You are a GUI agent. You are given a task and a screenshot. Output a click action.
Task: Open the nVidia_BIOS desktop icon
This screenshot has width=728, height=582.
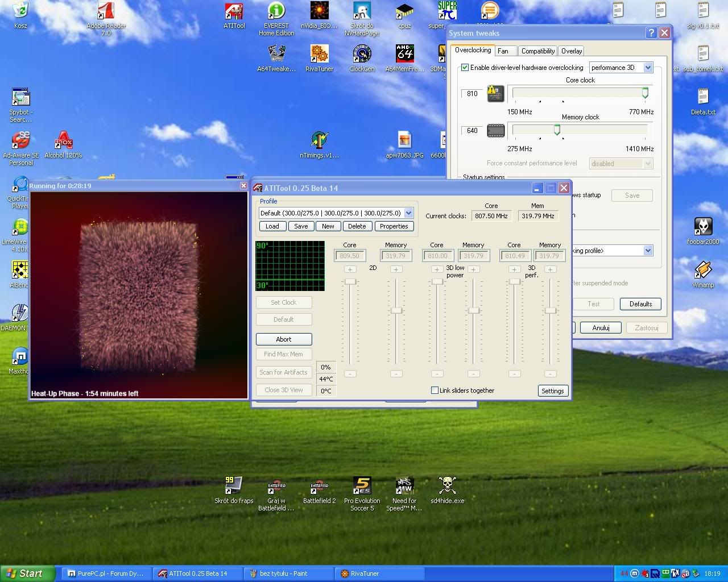[x=319, y=15]
